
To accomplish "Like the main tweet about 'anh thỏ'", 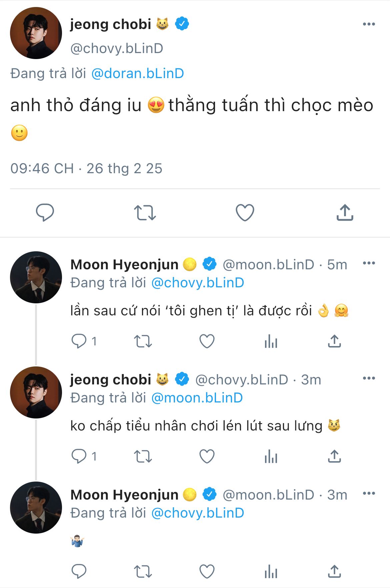I will coord(245,213).
